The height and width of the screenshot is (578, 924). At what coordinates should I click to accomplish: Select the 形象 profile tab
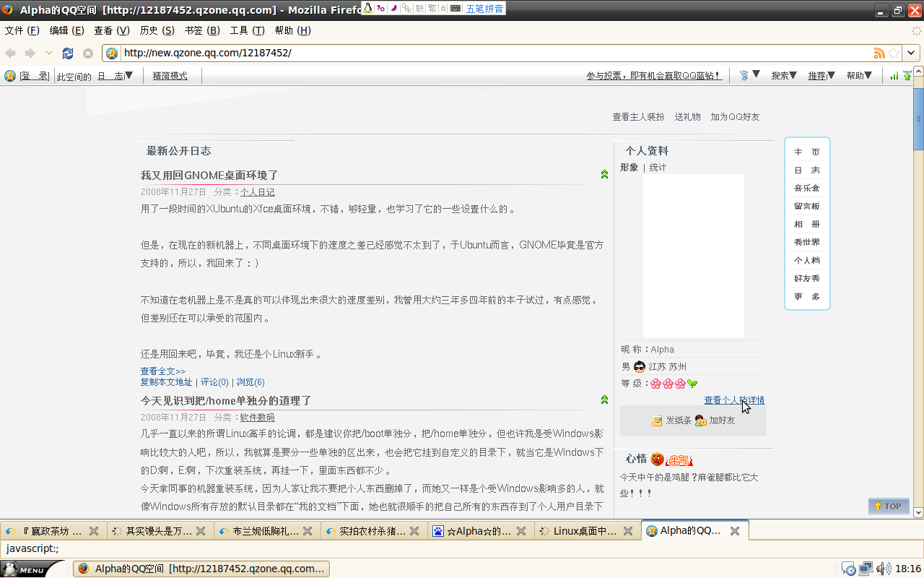click(629, 168)
